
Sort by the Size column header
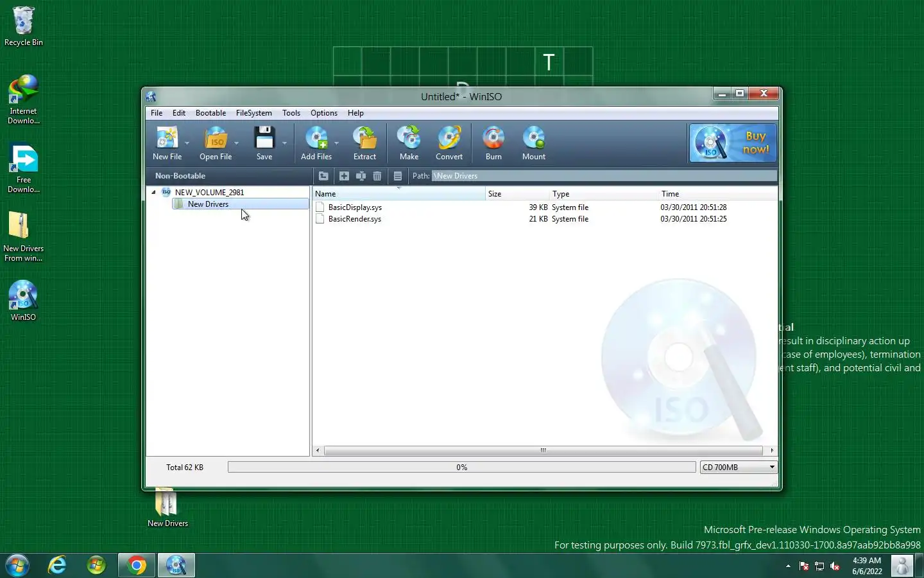[517, 193]
